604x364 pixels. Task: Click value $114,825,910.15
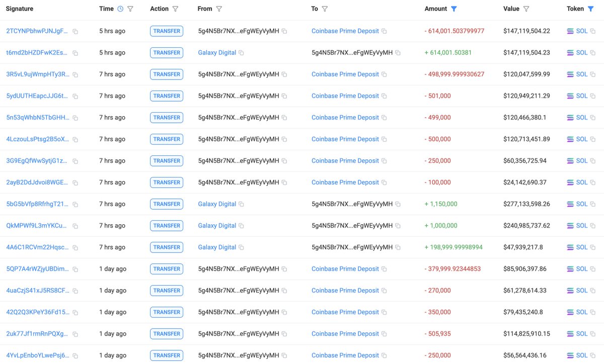(x=526, y=334)
